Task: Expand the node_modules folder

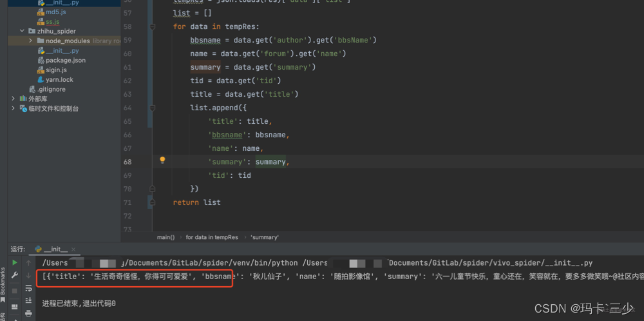Action: tap(31, 41)
